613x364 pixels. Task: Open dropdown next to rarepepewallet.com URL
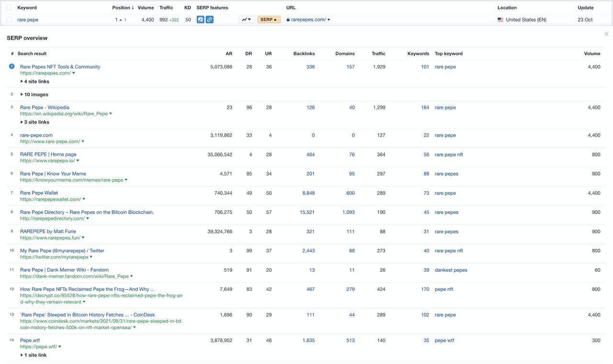(84, 199)
